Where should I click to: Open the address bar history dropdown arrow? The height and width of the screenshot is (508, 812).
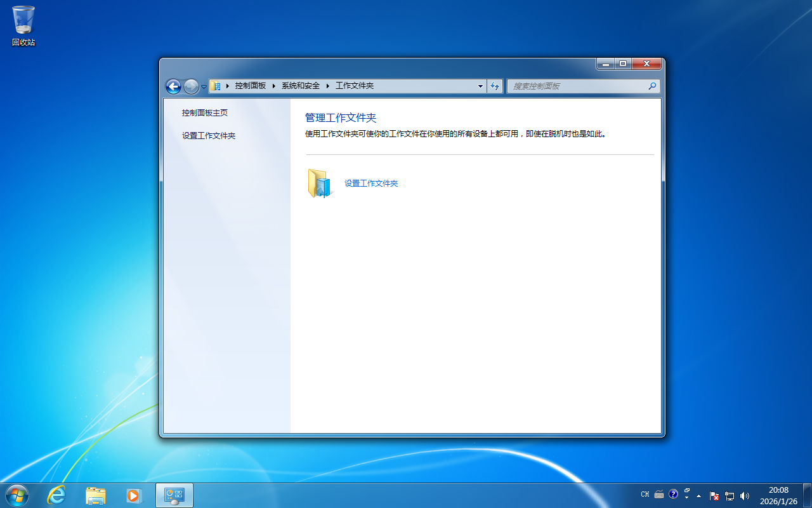[480, 86]
